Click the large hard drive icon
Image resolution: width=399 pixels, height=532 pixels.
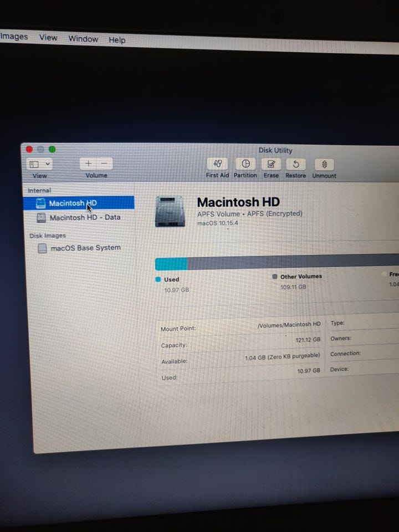tap(170, 211)
